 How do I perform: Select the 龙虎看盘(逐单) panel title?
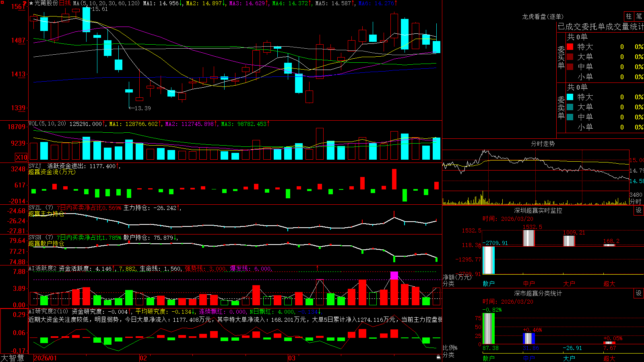click(x=543, y=16)
